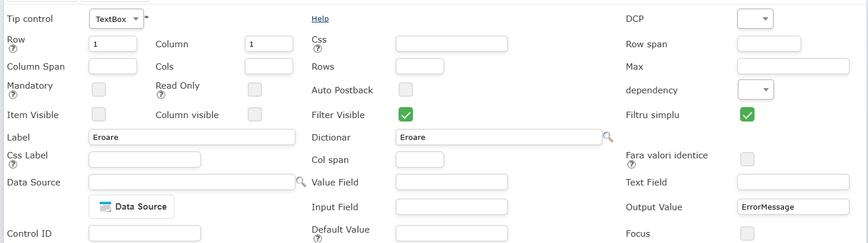Screen dimensions: 868x243
Task: Click the Label field containing Eroare
Action: click(192, 137)
